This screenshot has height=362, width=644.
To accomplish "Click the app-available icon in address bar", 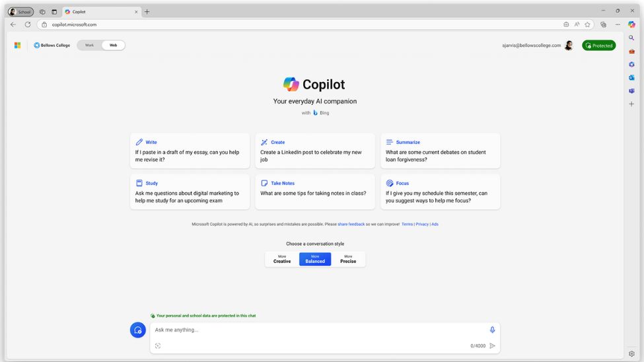I will coord(566,24).
